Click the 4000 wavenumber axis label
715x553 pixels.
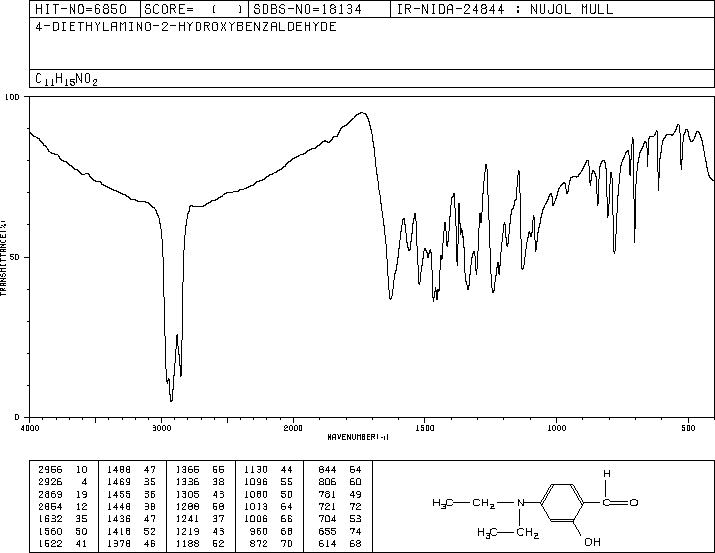coord(30,428)
